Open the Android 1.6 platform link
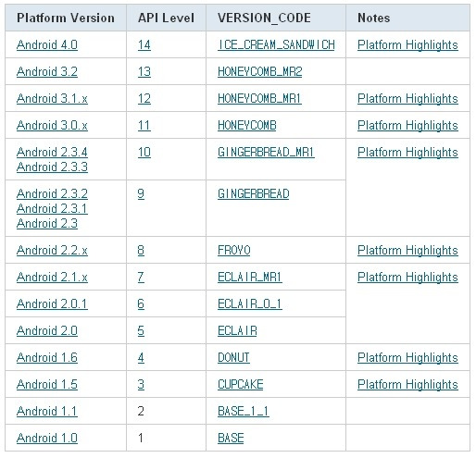 click(x=47, y=357)
